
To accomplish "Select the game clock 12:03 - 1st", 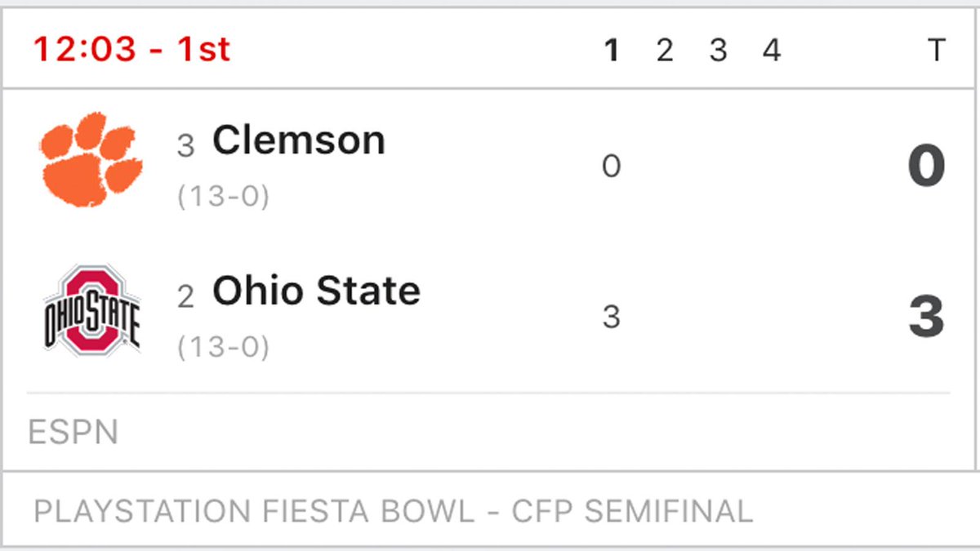I will (132, 50).
